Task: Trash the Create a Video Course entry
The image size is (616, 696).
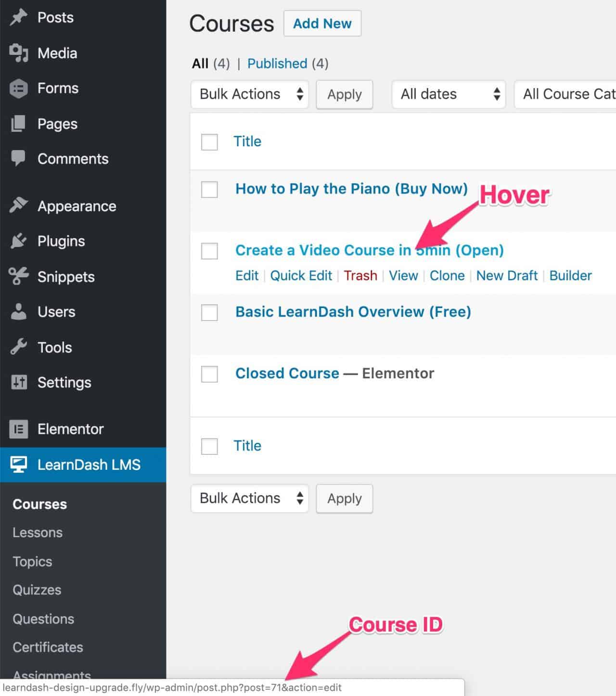Action: (360, 275)
